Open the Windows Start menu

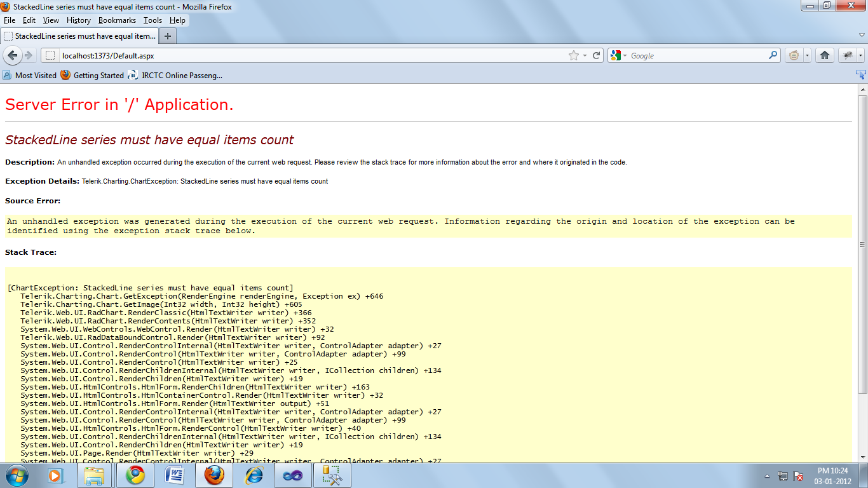(17, 475)
